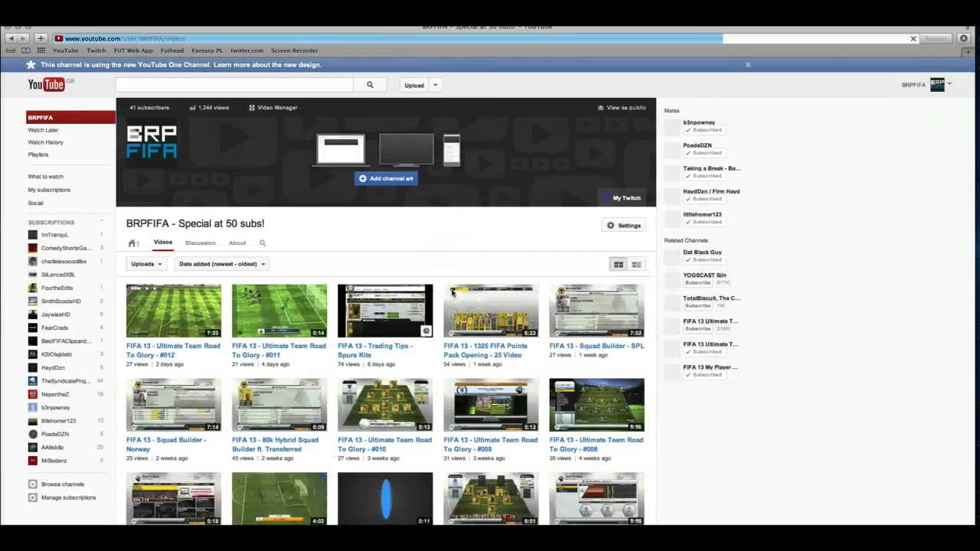This screenshot has height=551, width=980.
Task: Open Watch Later in sidebar
Action: point(43,130)
